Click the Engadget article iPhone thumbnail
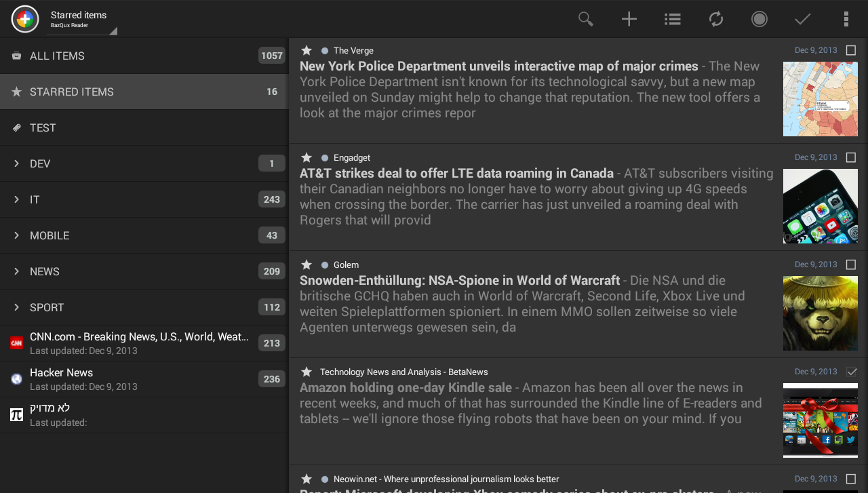The height and width of the screenshot is (493, 868). click(821, 206)
